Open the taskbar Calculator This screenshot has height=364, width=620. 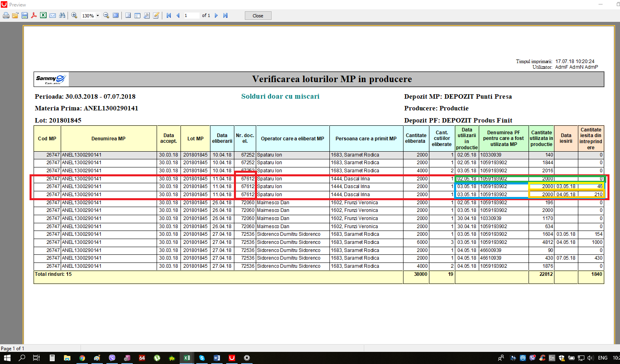point(52,358)
